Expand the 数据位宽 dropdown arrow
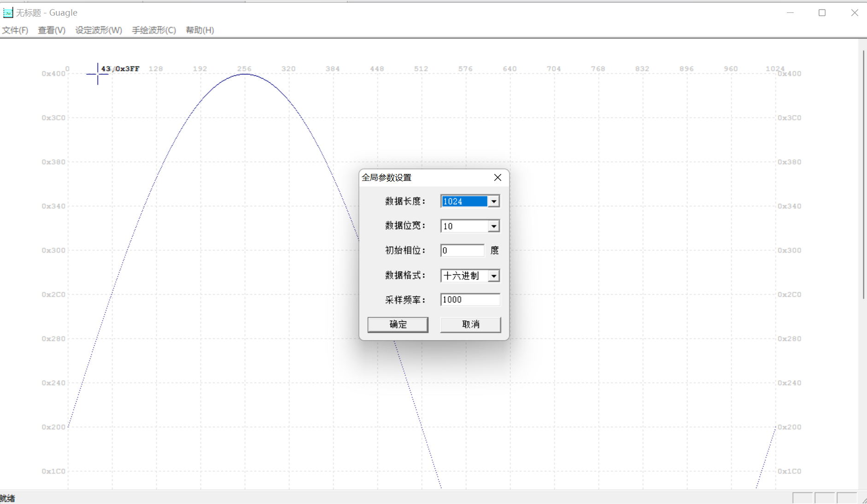 coord(493,226)
